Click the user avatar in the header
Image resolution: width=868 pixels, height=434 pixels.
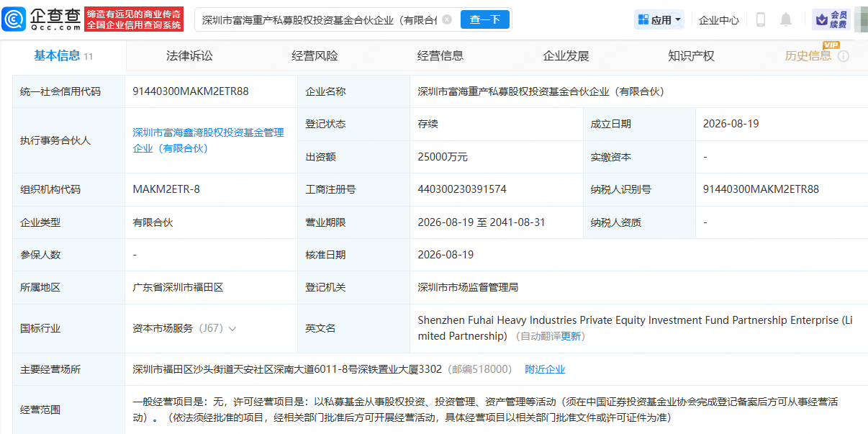tap(861, 19)
